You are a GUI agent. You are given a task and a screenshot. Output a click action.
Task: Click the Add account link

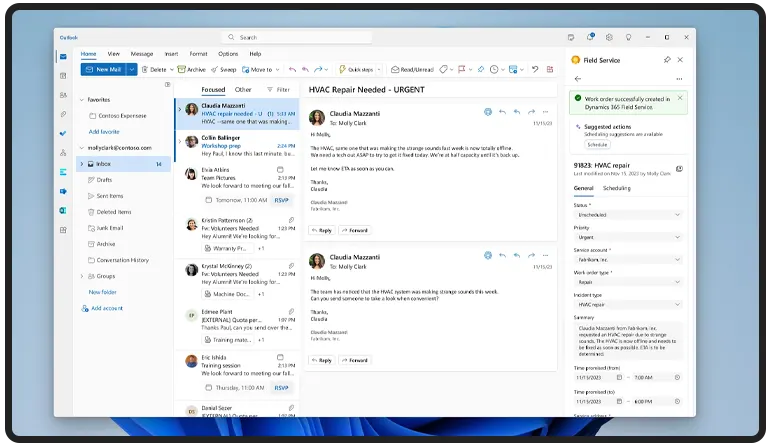[x=106, y=308]
